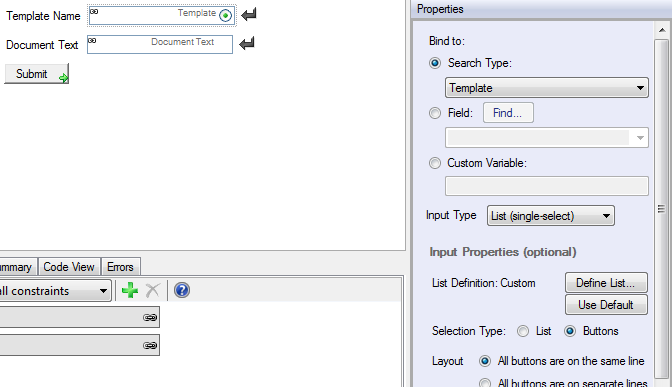Click link icon on first constraint row

click(150, 318)
